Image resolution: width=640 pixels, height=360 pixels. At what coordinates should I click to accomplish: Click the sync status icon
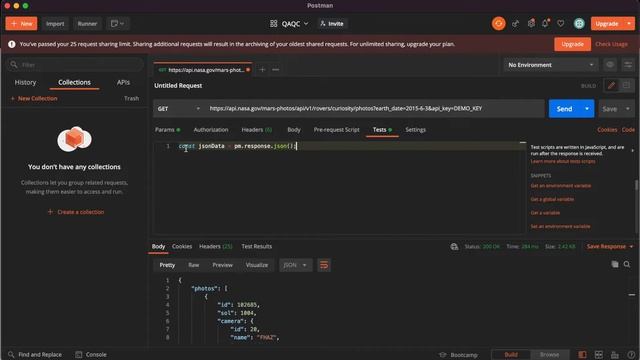(x=498, y=24)
